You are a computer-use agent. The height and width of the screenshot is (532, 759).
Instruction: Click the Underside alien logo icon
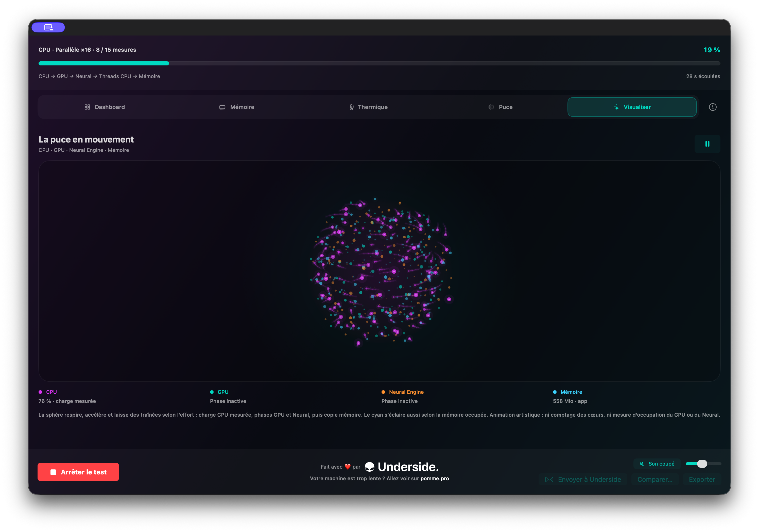(369, 467)
